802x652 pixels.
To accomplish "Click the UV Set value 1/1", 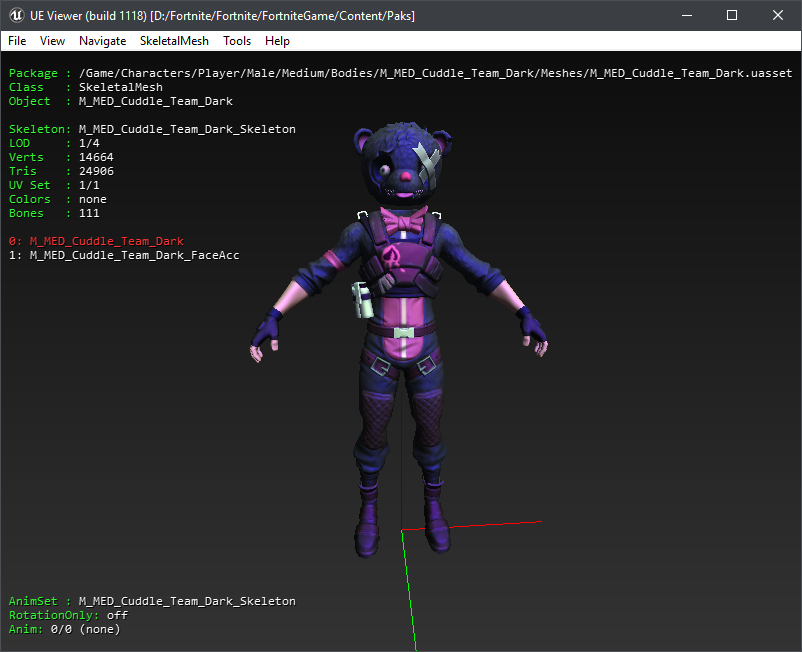I will click(89, 185).
